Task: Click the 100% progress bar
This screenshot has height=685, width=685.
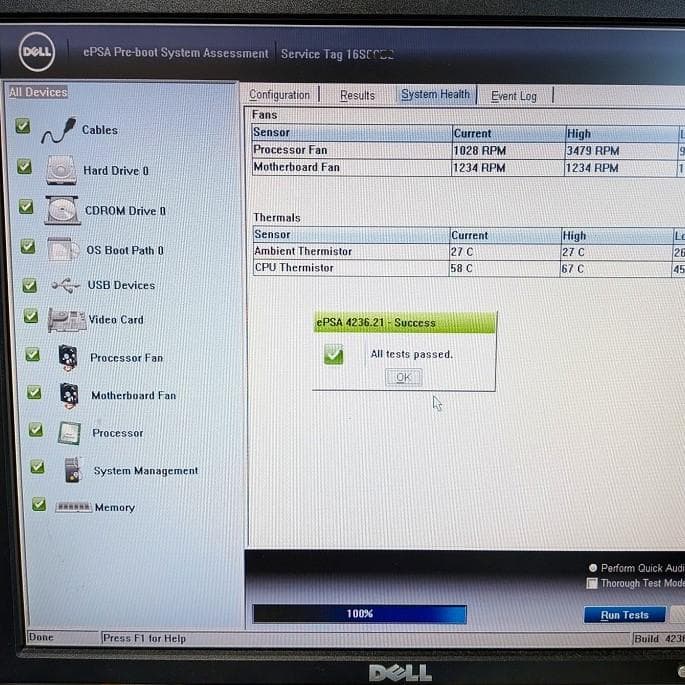Action: 359,614
